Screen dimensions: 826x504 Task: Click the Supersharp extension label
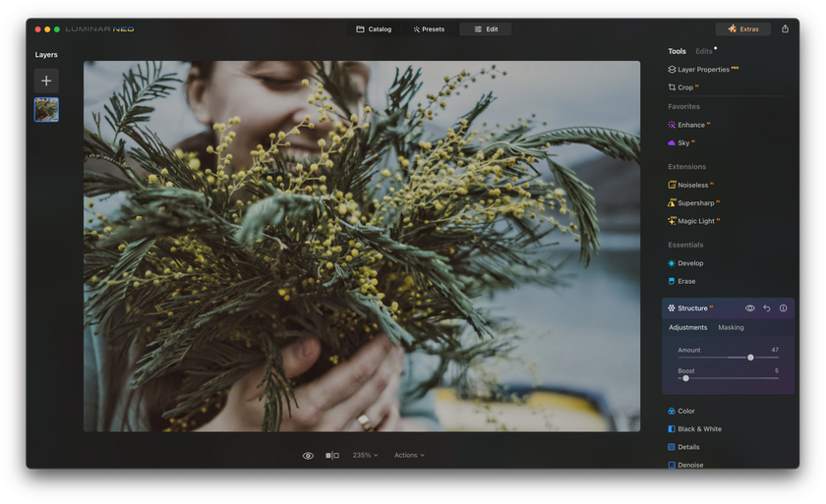click(x=696, y=203)
